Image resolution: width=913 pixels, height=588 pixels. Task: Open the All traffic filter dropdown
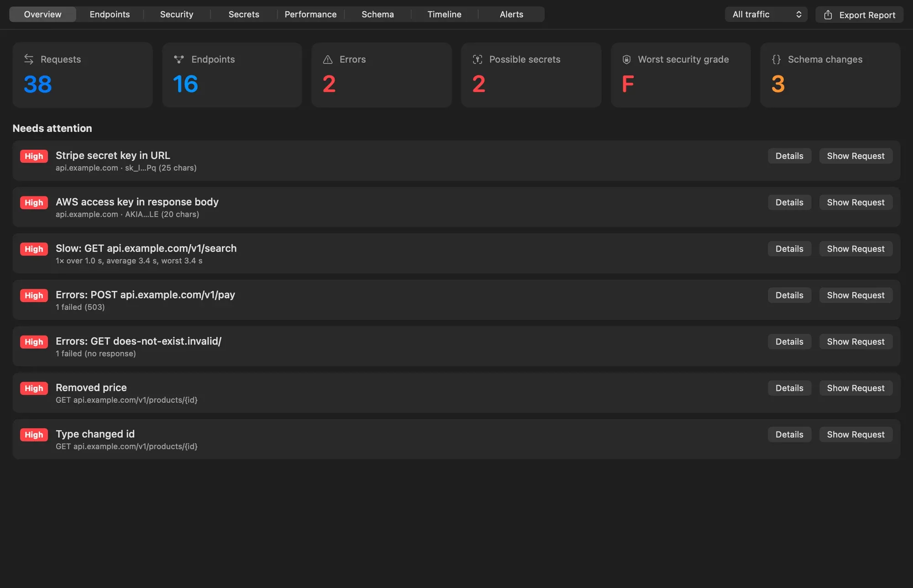[x=766, y=14]
